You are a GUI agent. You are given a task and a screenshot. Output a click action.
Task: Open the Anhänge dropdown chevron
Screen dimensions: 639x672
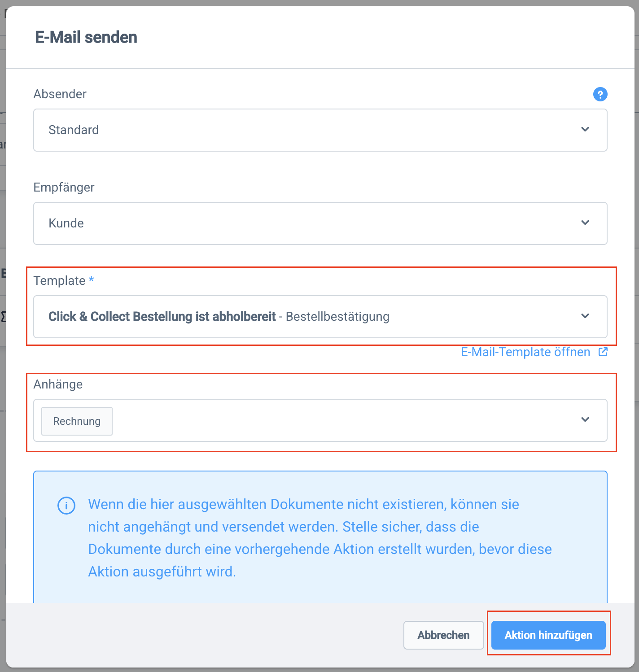[x=585, y=420]
